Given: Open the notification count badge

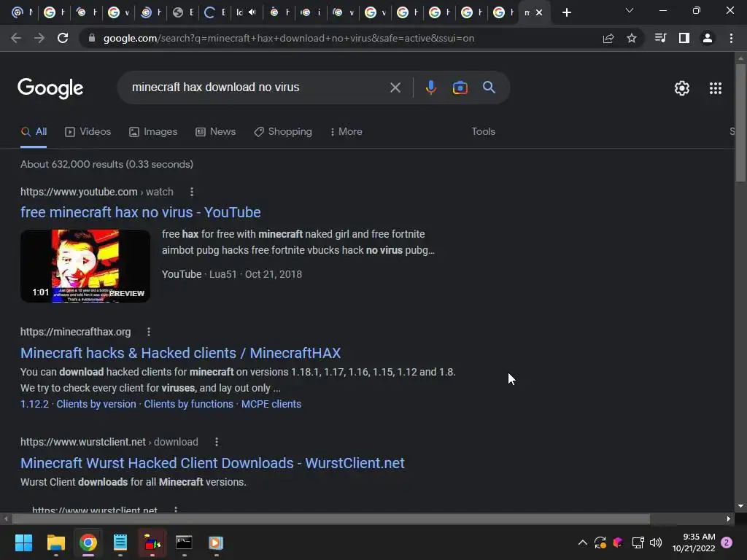Looking at the screenshot, I should click(727, 542).
